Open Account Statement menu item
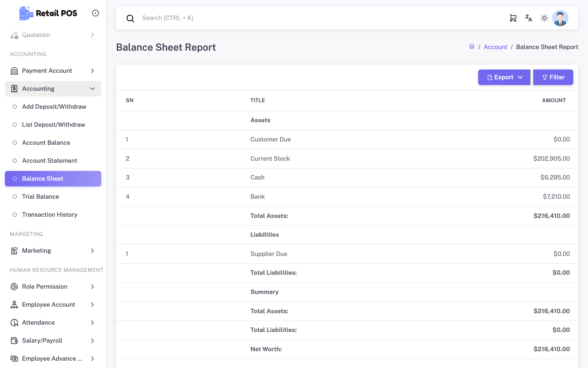Viewport: 588px width, 368px height. (x=53, y=161)
